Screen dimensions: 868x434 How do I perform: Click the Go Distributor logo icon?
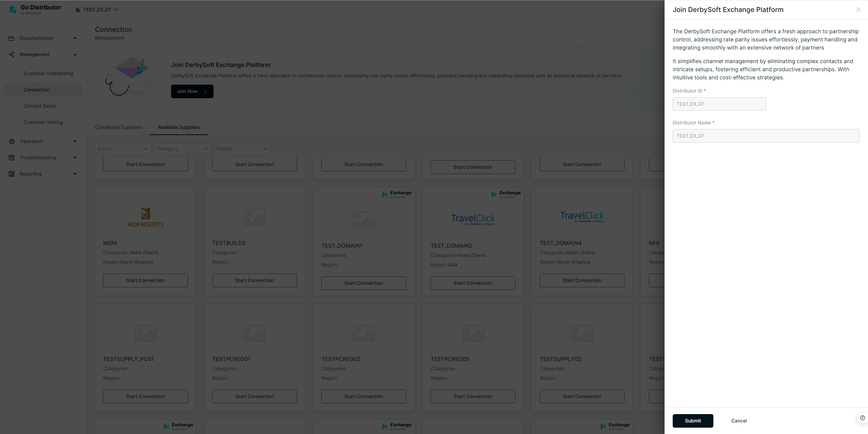click(13, 9)
